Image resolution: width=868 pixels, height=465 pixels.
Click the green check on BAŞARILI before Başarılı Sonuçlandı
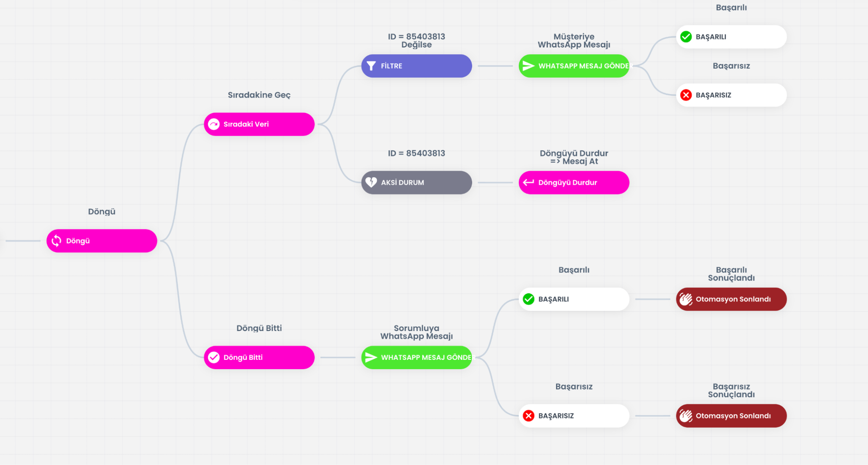(529, 299)
